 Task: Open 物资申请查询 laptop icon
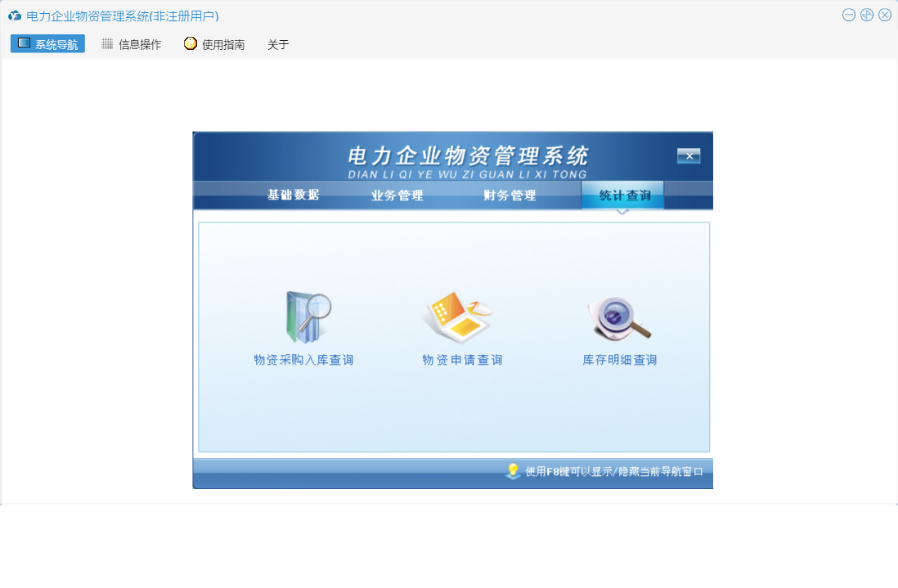pos(458,317)
